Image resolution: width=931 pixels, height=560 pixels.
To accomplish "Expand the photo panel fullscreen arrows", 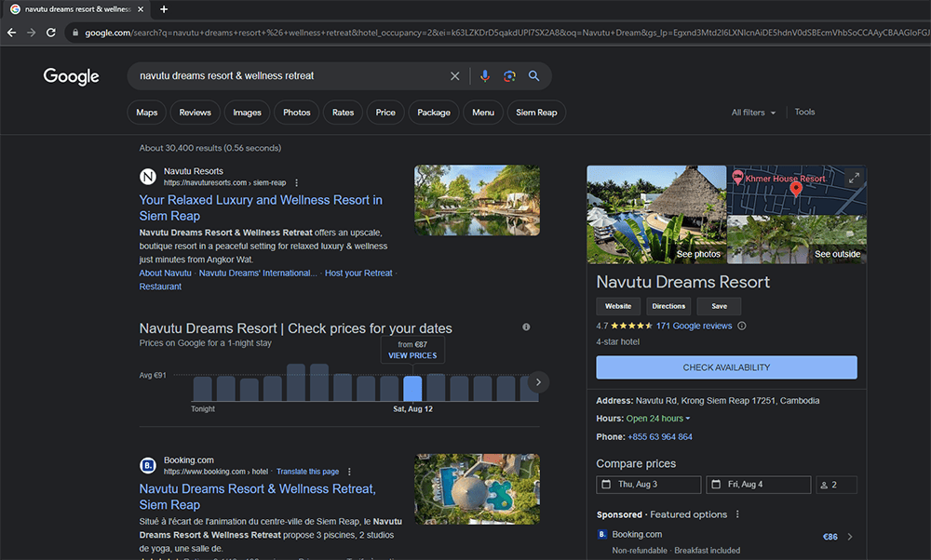I will pyautogui.click(x=854, y=177).
